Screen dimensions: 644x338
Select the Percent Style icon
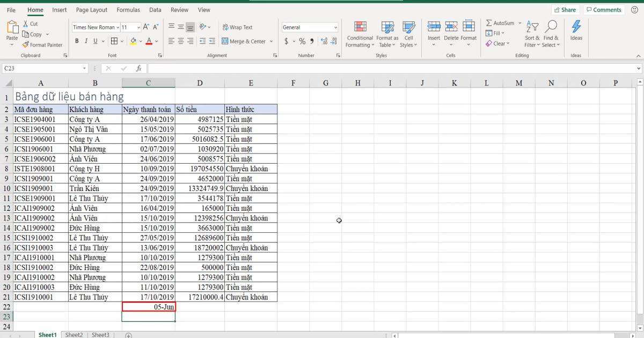[302, 40]
